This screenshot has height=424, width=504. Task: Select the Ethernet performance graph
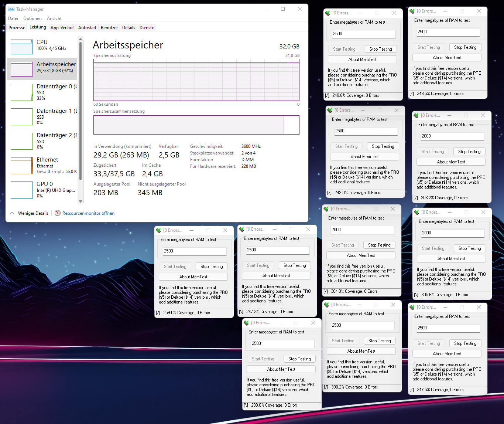click(x=22, y=166)
